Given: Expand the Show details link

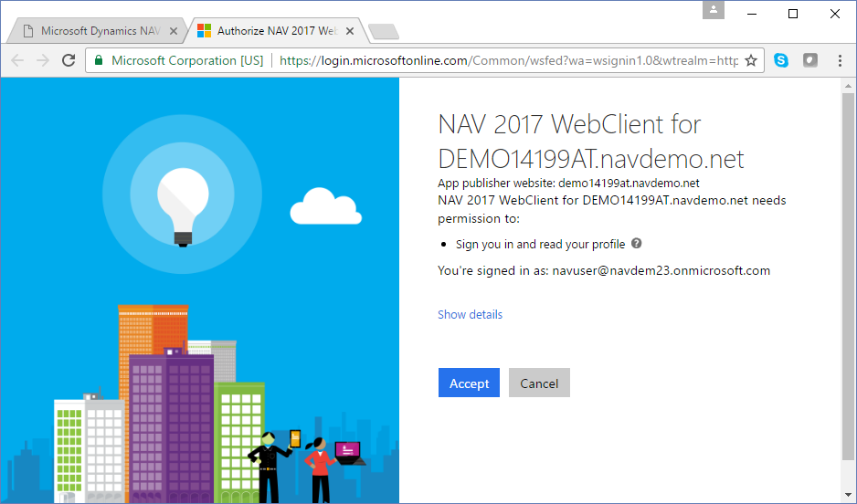Looking at the screenshot, I should [470, 314].
